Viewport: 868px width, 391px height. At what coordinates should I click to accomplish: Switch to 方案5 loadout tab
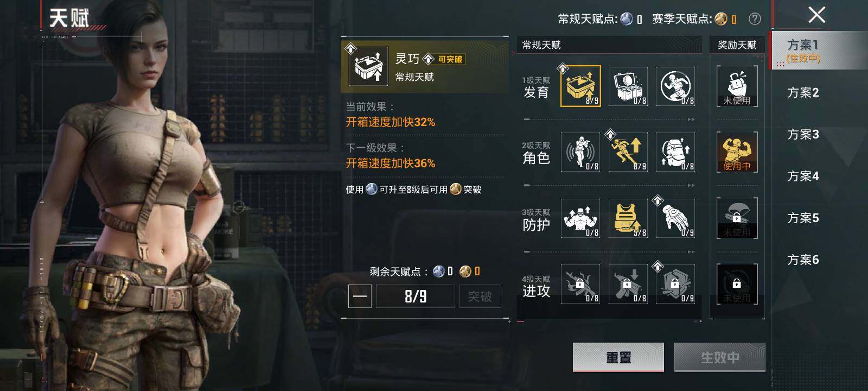[803, 218]
